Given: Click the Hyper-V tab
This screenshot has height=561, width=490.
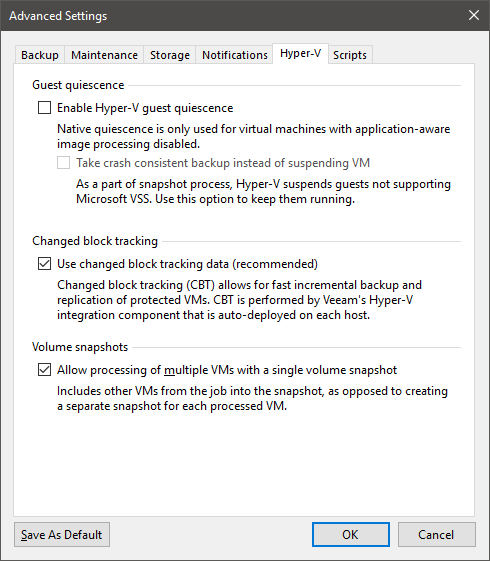Looking at the screenshot, I should click(x=300, y=54).
